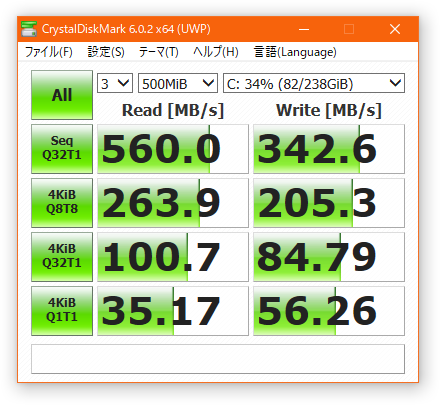Open the 500MiB test size dropdown
Viewport: 440px width, 405px height.
178,83
